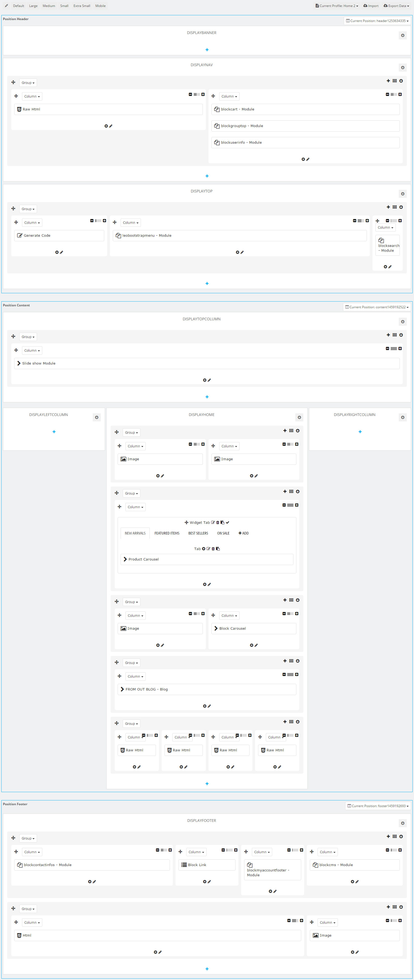Open the Current Profile: Home 2 dropdown
The width and height of the screenshot is (414, 980).
click(x=337, y=6)
